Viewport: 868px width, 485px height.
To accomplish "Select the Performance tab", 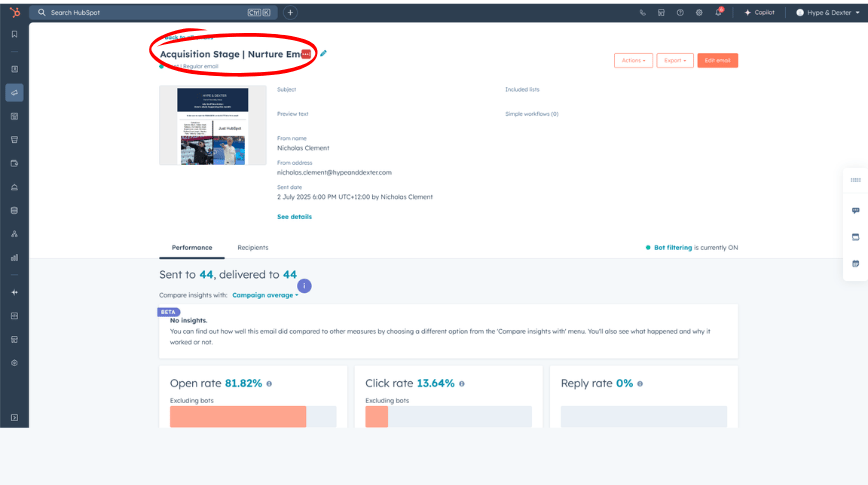I will pyautogui.click(x=191, y=247).
